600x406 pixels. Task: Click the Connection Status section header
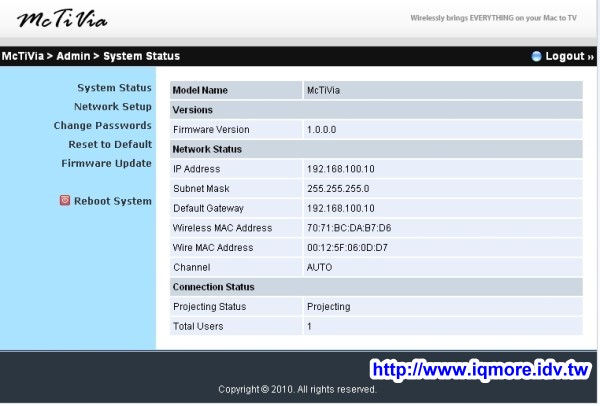click(376, 287)
